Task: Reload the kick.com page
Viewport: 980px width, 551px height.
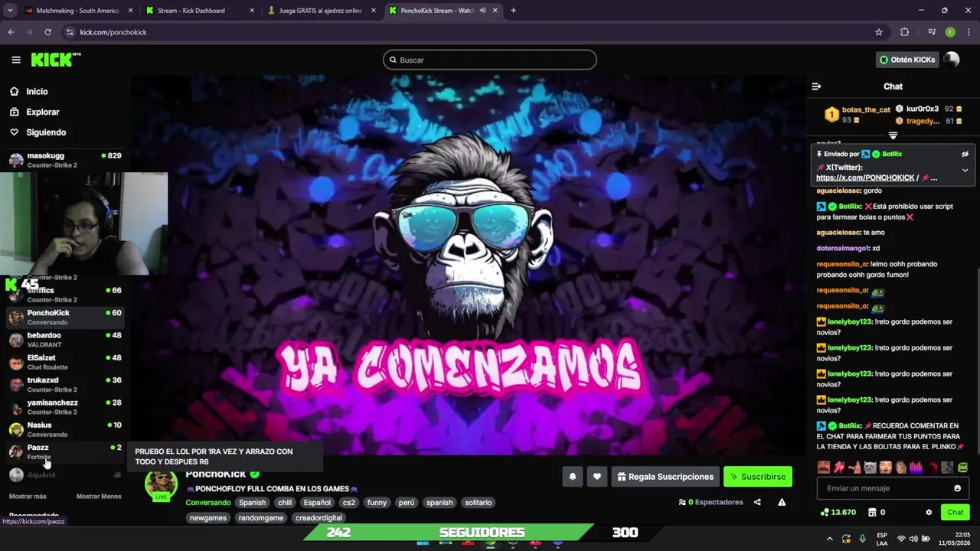Action: point(47,32)
